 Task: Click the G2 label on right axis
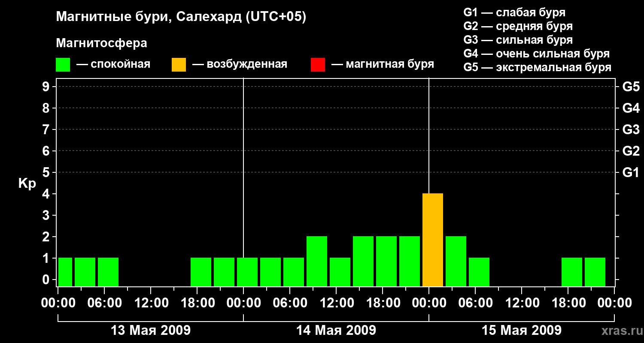tap(631, 151)
